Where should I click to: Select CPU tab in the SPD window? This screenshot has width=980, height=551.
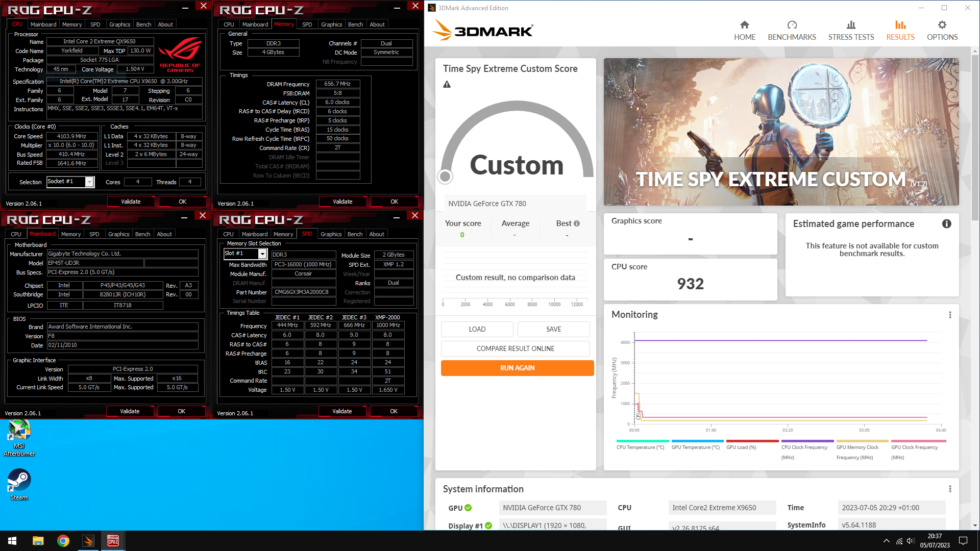coord(228,234)
